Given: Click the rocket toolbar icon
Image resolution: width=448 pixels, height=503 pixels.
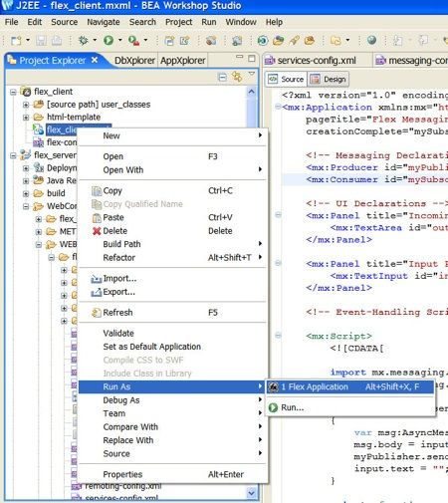Looking at the screenshot, I should coord(294,41).
